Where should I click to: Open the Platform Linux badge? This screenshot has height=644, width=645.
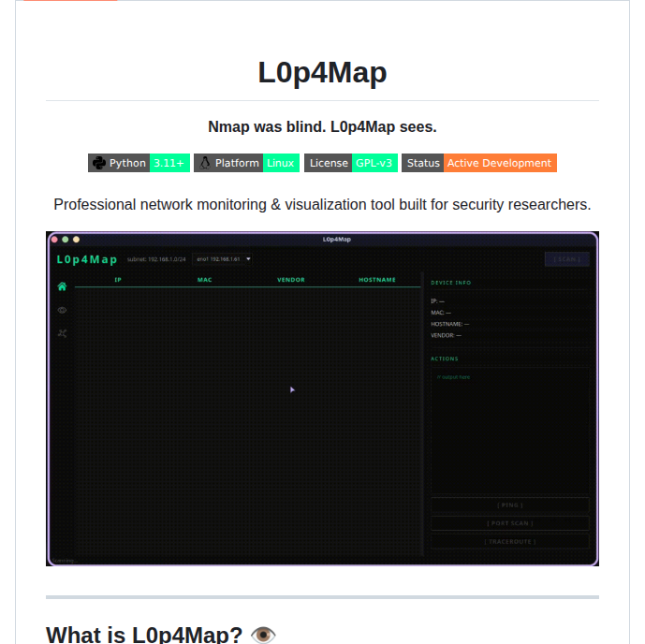click(247, 163)
